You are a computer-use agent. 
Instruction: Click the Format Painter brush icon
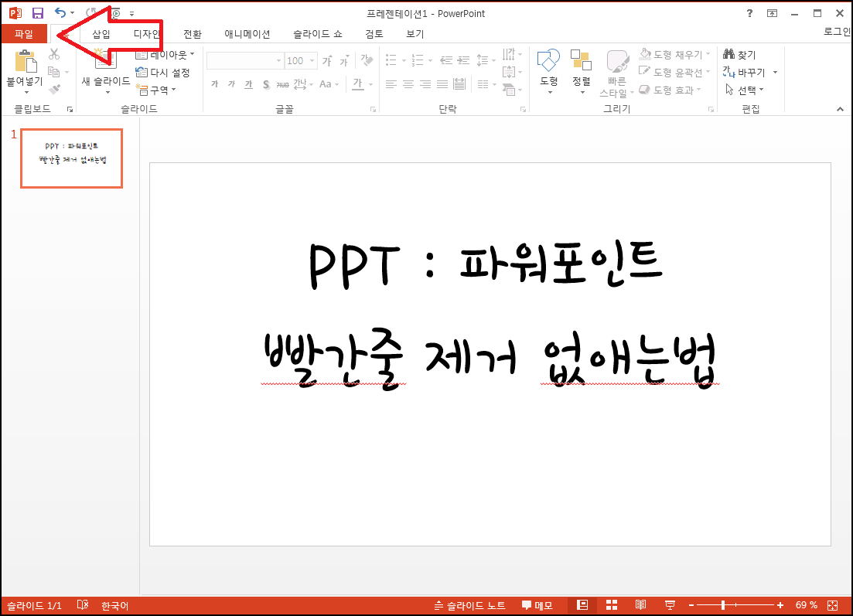pos(54,89)
